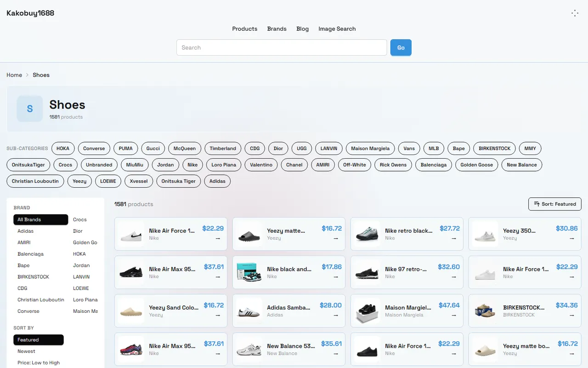Open Image Search navigation item
The height and width of the screenshot is (368, 588).
(337, 29)
